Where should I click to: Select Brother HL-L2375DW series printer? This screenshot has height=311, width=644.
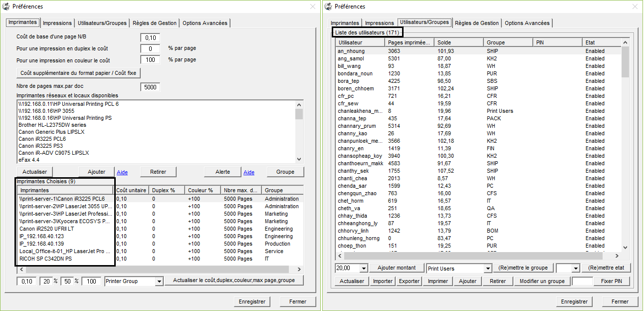click(52, 125)
